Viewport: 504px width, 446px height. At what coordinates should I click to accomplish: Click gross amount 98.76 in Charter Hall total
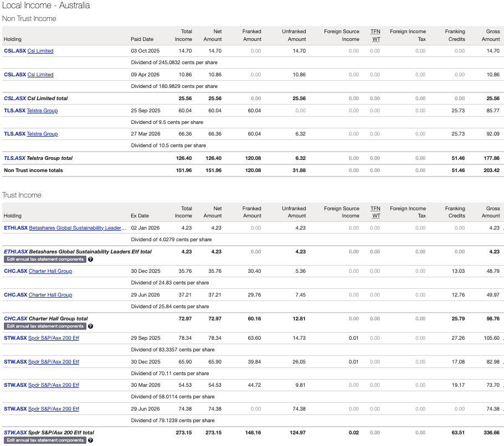(493, 319)
